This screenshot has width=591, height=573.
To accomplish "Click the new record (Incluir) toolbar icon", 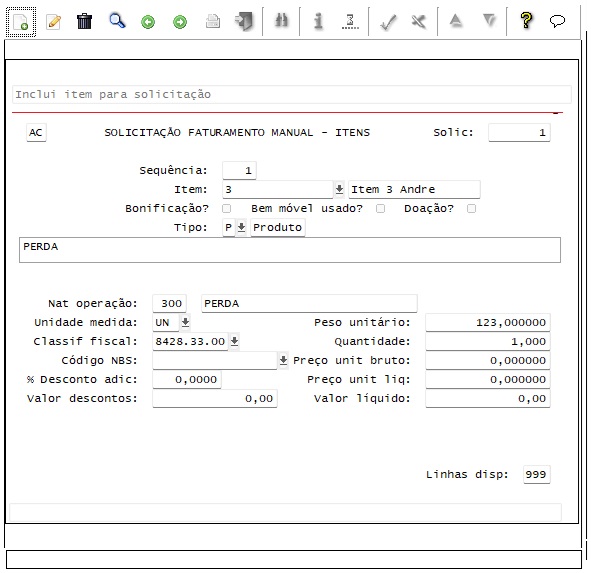I will (x=21, y=22).
